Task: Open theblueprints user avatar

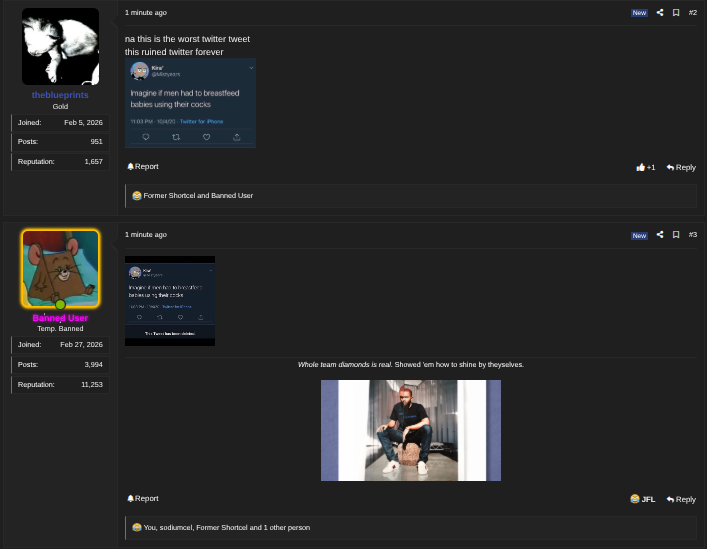Action: click(x=60, y=47)
